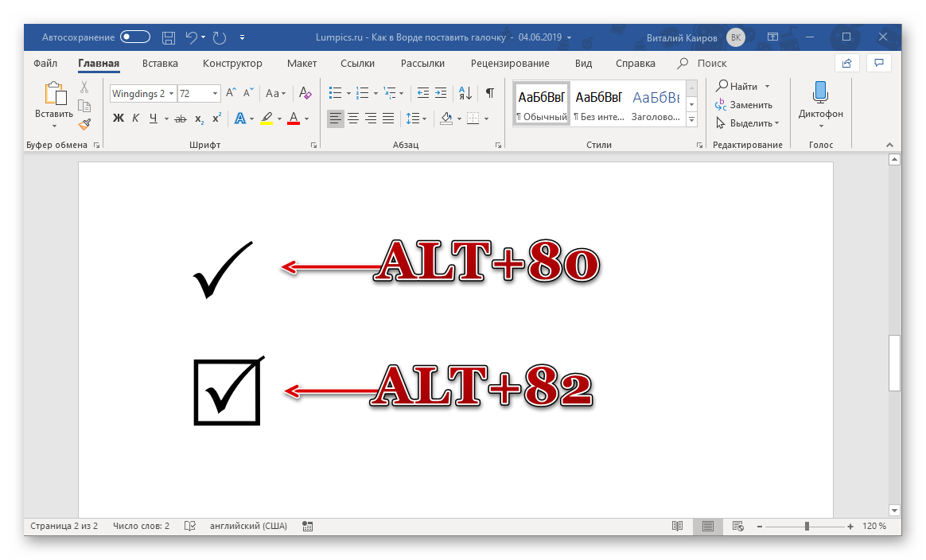Activate the Format Painter brush
Viewport: 926px width, 560px height.
click(84, 123)
